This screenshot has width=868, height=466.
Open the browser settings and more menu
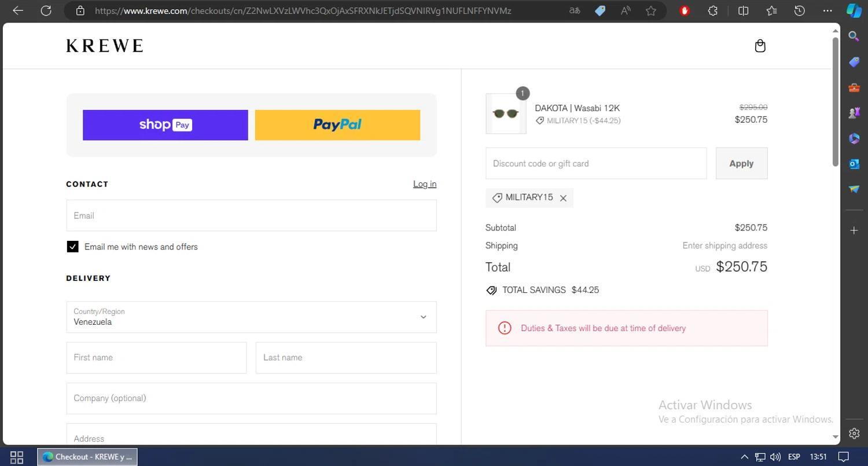coord(827,10)
